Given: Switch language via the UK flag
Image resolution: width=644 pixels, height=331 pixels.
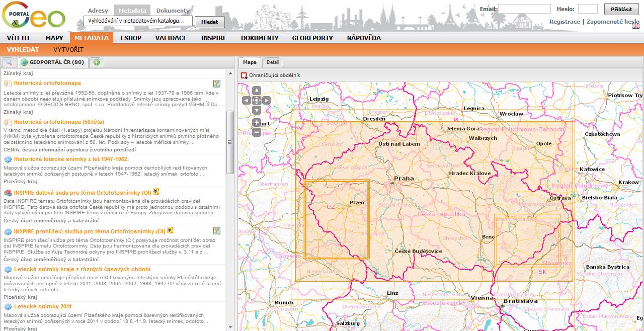Looking at the screenshot, I should (636, 26).
